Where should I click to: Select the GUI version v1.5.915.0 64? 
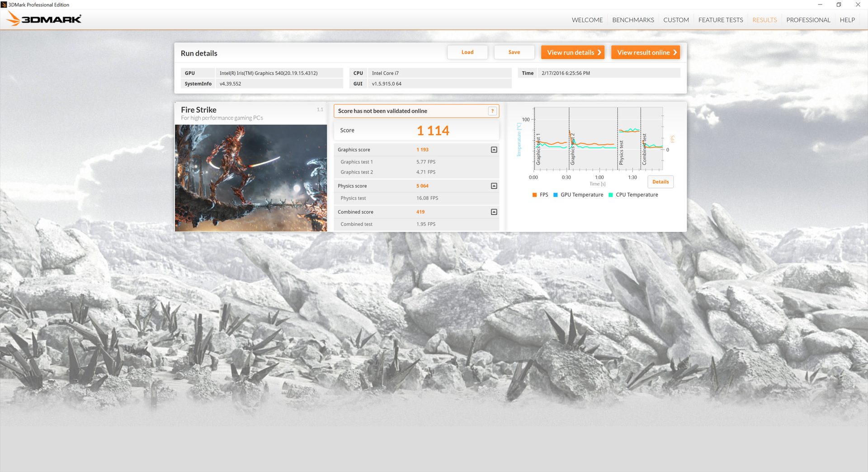point(387,84)
